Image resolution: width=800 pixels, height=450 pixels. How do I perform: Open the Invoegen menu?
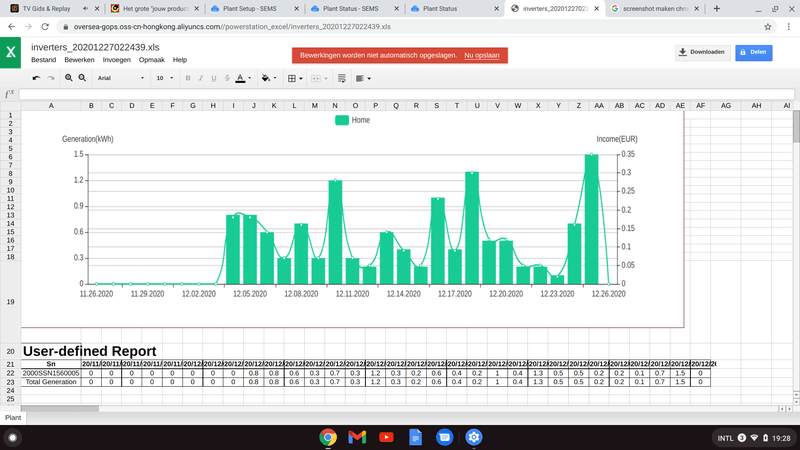(116, 60)
